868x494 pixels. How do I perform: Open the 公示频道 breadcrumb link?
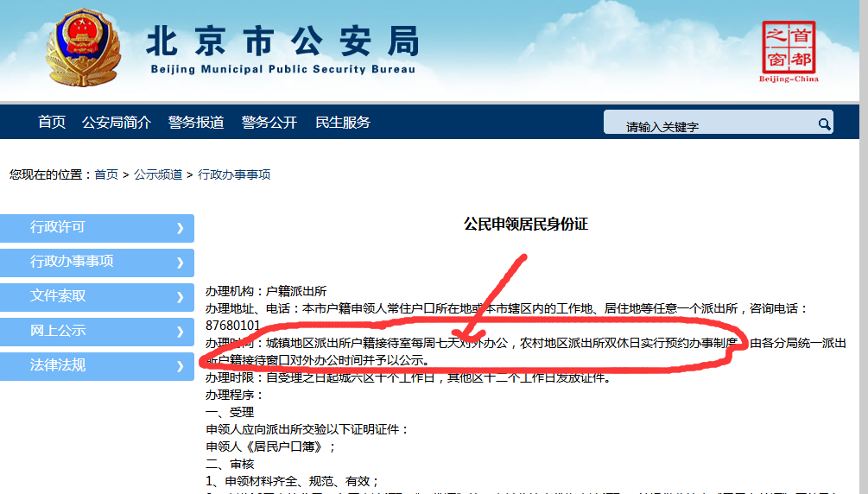click(x=158, y=174)
